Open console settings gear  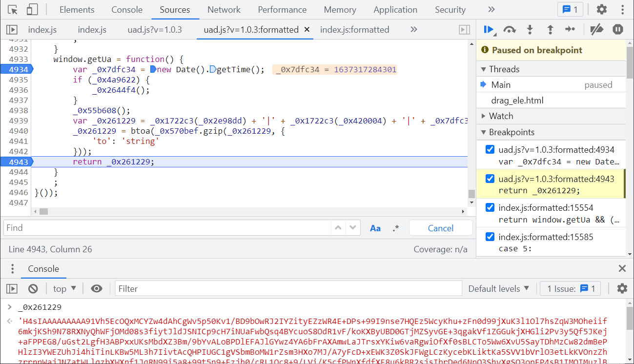(622, 288)
